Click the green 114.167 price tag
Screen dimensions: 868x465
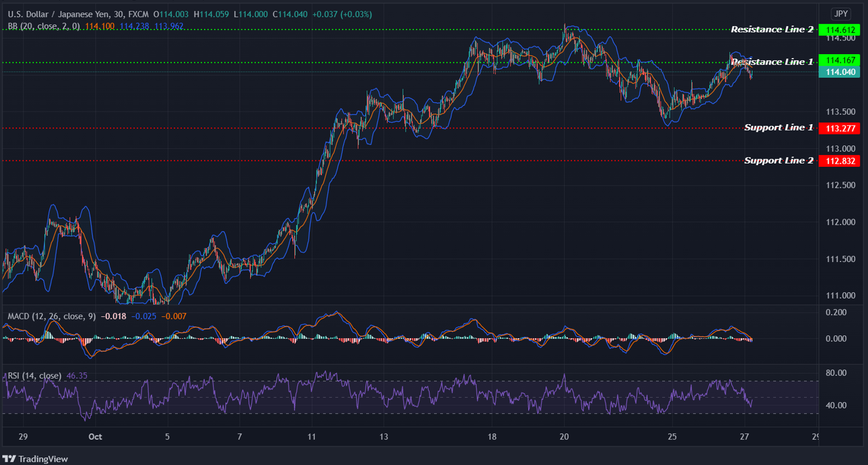tap(840, 60)
